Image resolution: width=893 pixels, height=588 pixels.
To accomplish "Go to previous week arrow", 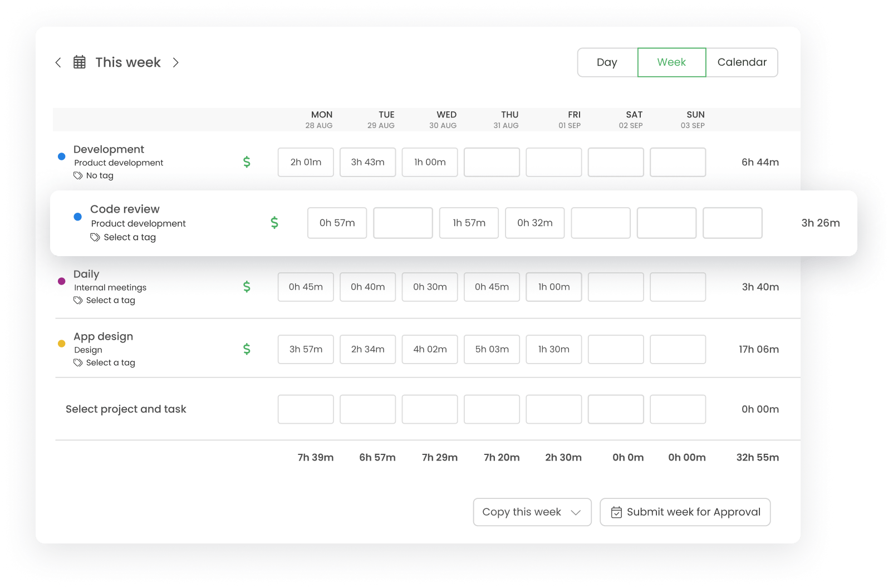I will [x=58, y=62].
